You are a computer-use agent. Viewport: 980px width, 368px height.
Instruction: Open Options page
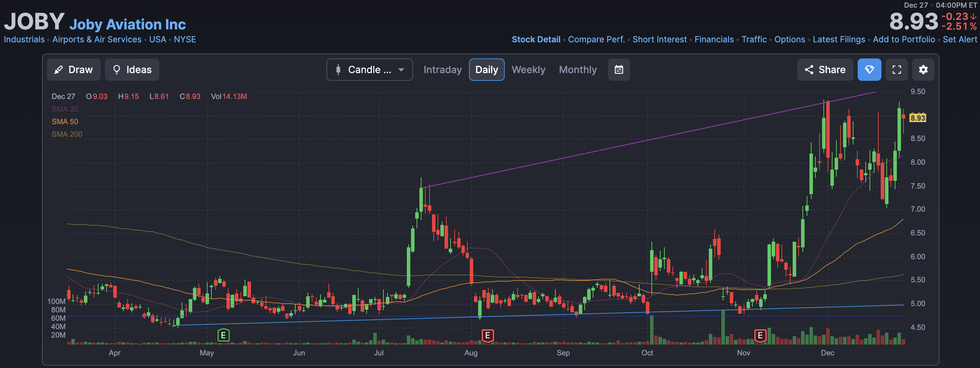click(x=790, y=40)
